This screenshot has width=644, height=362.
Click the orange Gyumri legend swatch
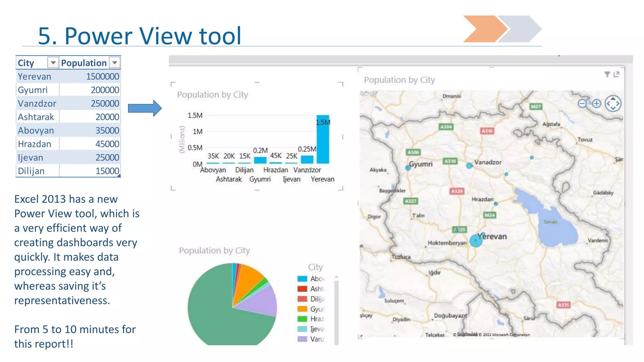302,309
